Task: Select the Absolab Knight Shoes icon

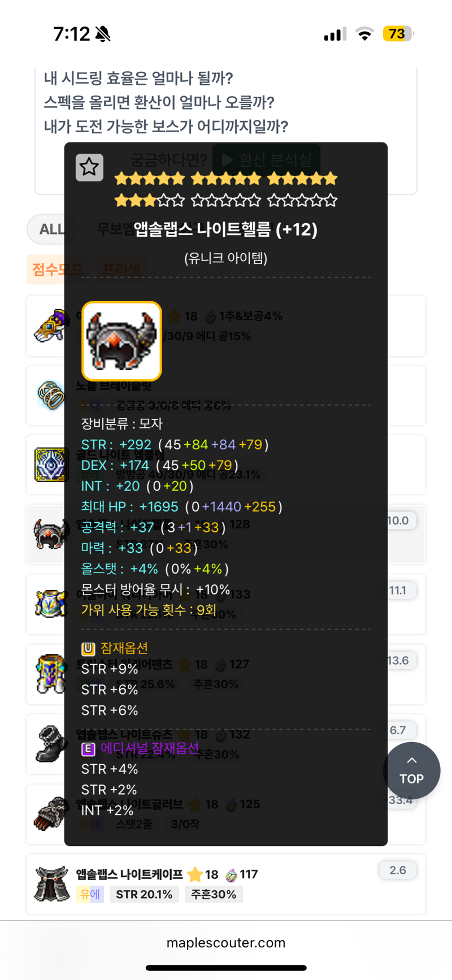Action: coord(51,744)
